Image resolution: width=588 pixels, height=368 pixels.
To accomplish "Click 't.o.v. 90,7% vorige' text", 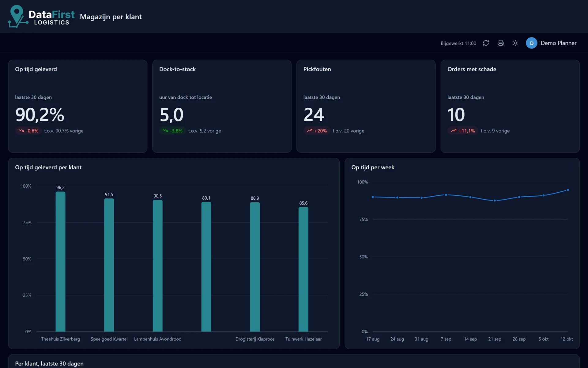I will 64,131.
